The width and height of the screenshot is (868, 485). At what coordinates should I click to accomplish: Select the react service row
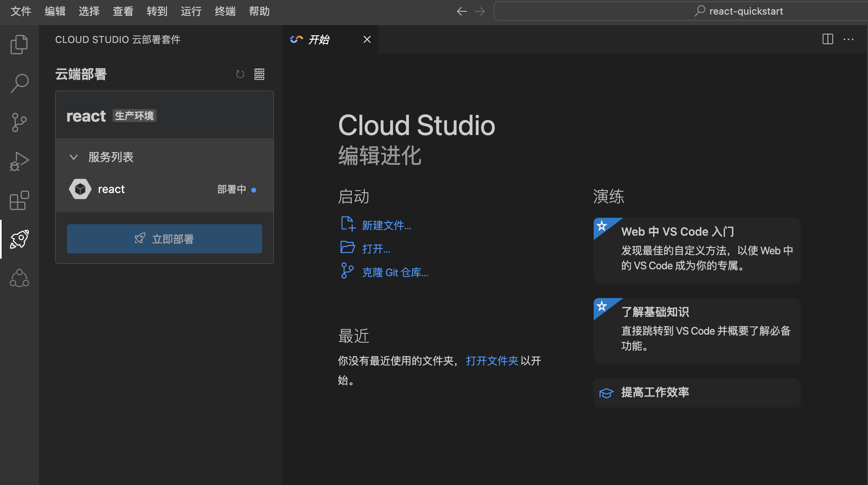point(165,189)
